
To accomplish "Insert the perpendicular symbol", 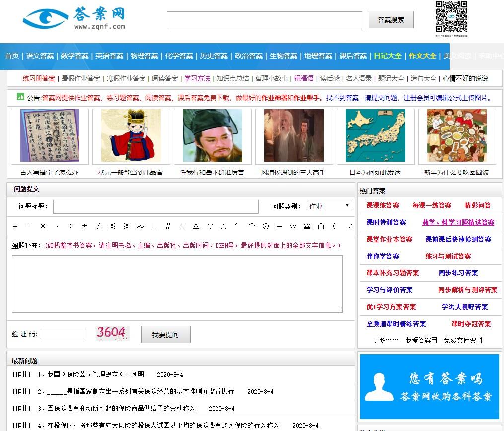I will pyautogui.click(x=154, y=226).
